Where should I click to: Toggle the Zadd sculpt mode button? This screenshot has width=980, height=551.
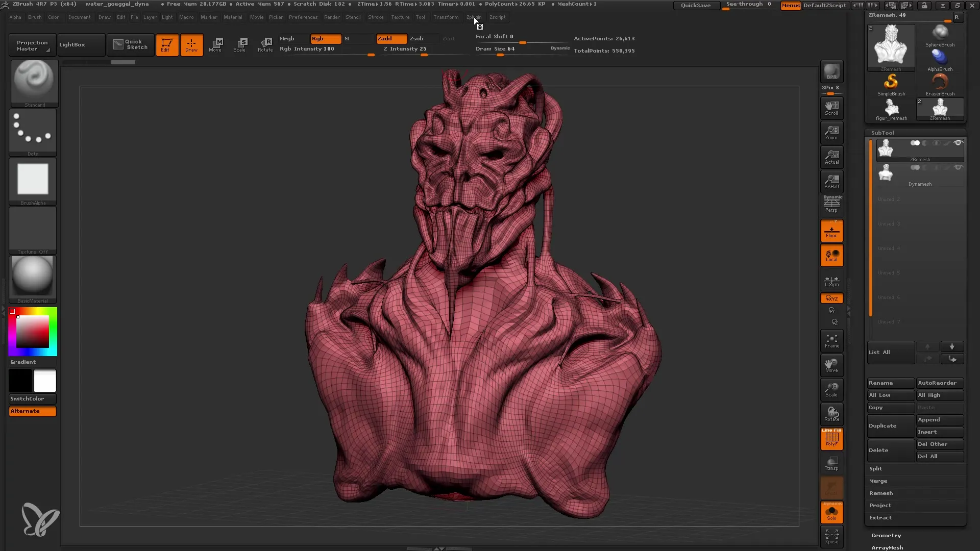pos(389,38)
